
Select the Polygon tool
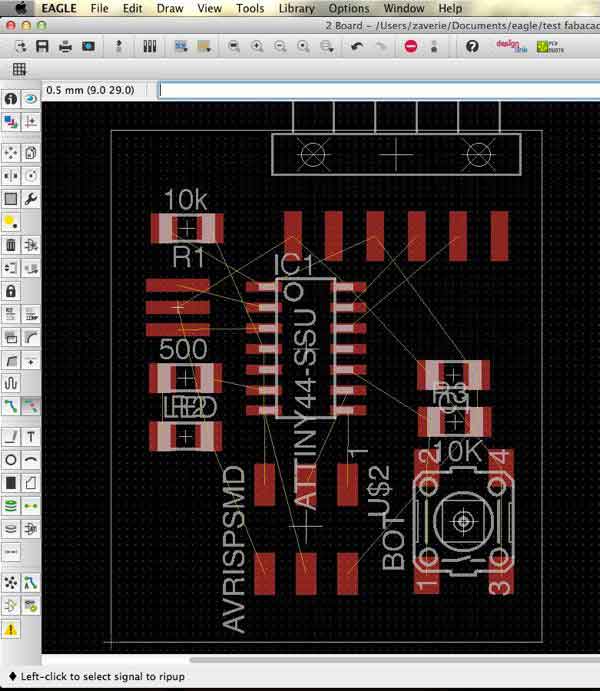coord(31,483)
